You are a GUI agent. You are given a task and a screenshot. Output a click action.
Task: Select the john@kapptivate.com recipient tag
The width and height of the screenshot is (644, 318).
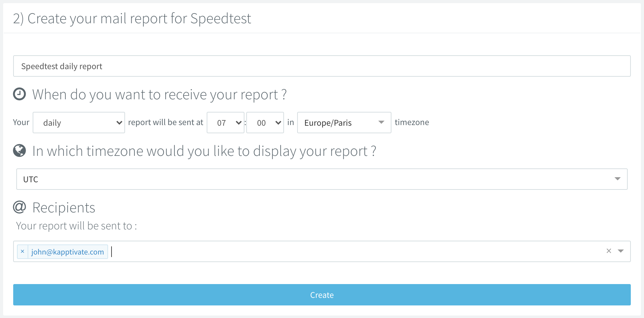click(68, 252)
